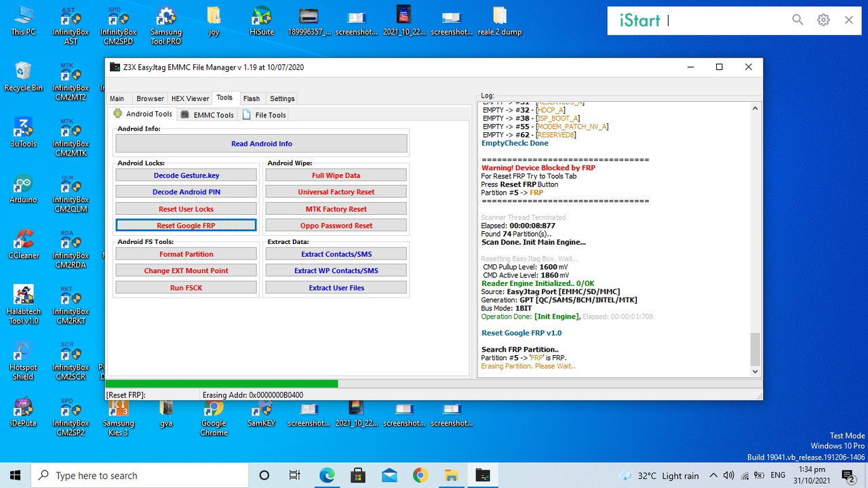The image size is (868, 488).
Task: Click the log scrollbar up arrow
Action: coord(755,108)
